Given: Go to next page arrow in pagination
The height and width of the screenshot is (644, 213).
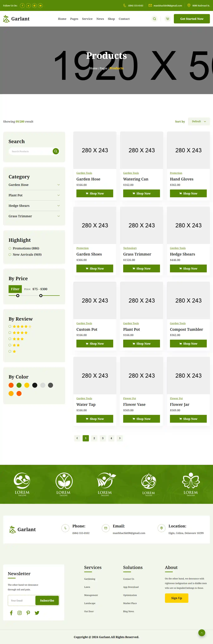Looking at the screenshot, I should tap(120, 438).
